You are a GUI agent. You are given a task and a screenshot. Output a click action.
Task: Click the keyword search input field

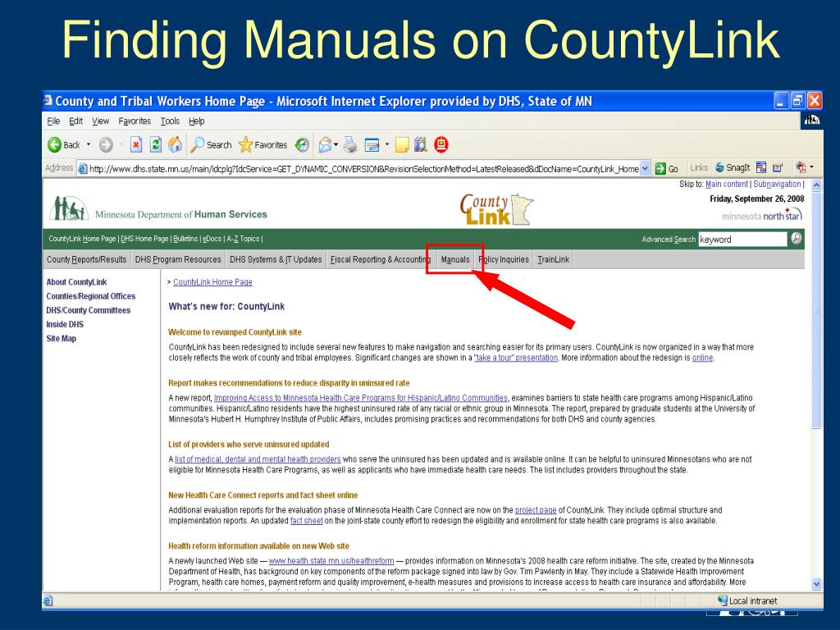point(742,239)
